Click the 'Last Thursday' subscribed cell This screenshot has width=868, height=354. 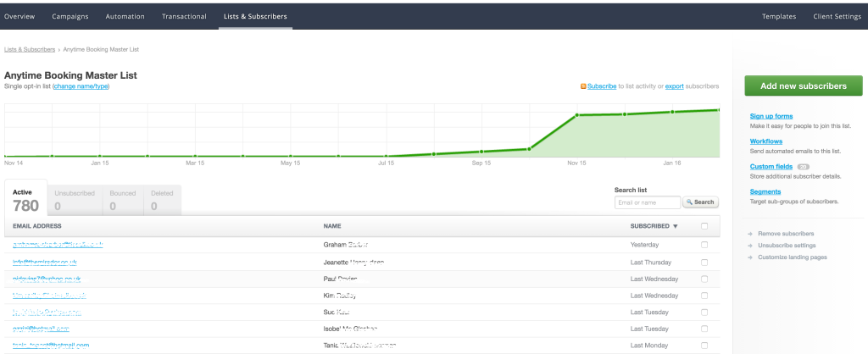650,263
